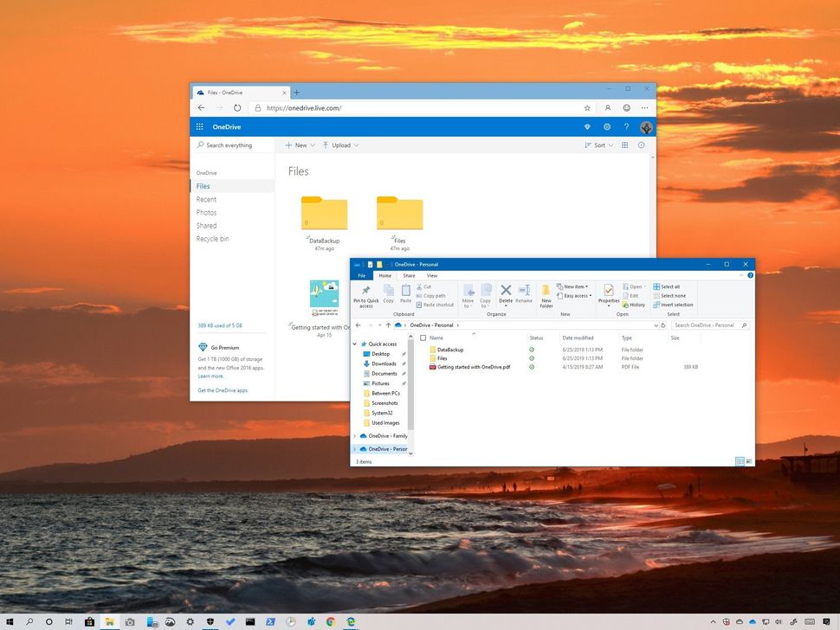Open the Get the OneDrive apps link
840x630 pixels.
pyautogui.click(x=222, y=390)
